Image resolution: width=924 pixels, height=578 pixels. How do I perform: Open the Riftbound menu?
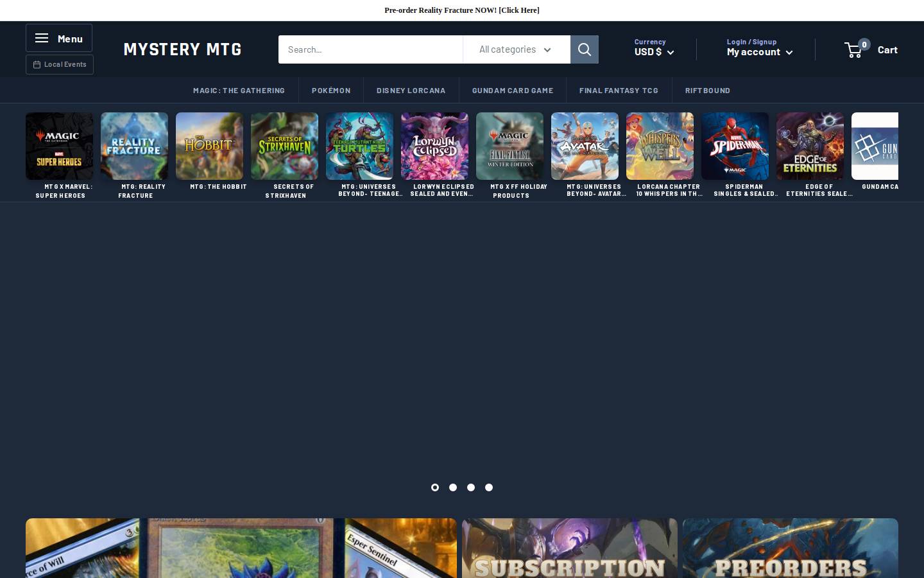(708, 91)
